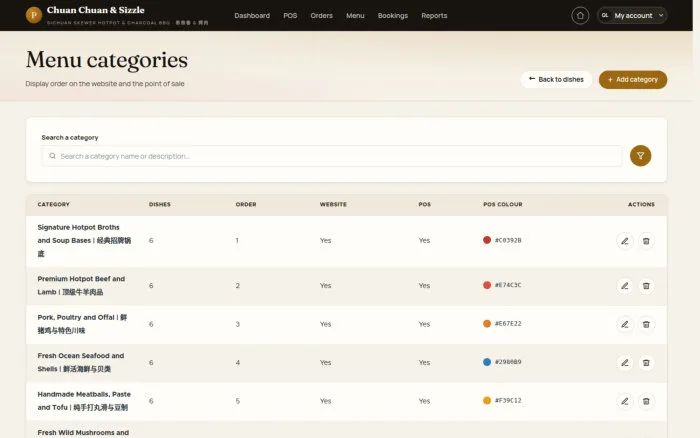Click the #C0392B colour swatch
Screen dimensions: 700x438
pos(487,240)
